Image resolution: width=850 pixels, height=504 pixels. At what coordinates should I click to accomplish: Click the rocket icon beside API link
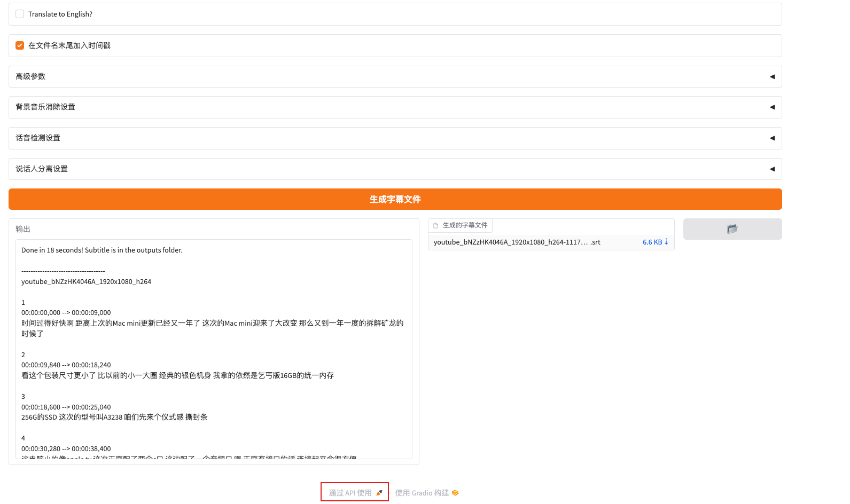coord(379,493)
